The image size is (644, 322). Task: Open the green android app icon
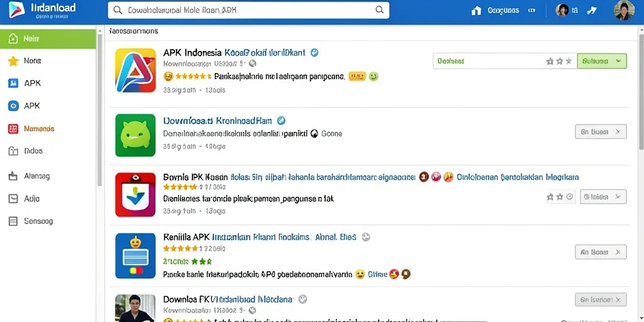(x=136, y=135)
